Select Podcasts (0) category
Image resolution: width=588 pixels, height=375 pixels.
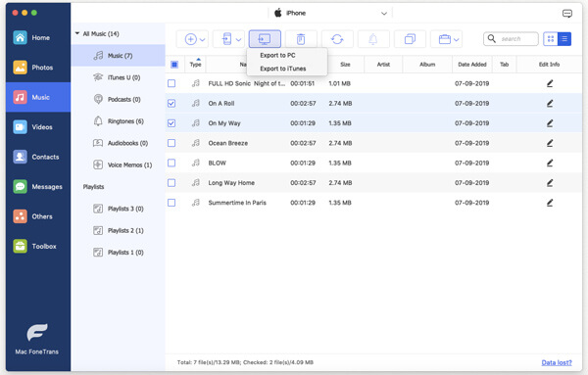[x=119, y=99]
